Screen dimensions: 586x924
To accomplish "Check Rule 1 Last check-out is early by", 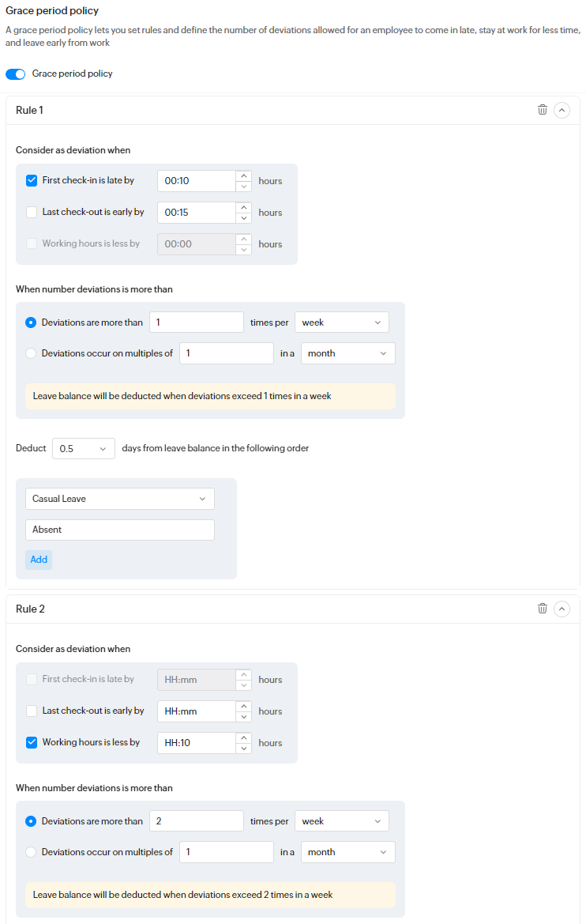I will point(32,212).
